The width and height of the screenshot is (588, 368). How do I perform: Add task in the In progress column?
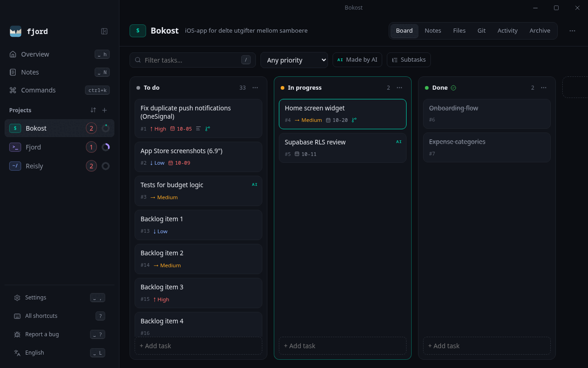coord(343,346)
